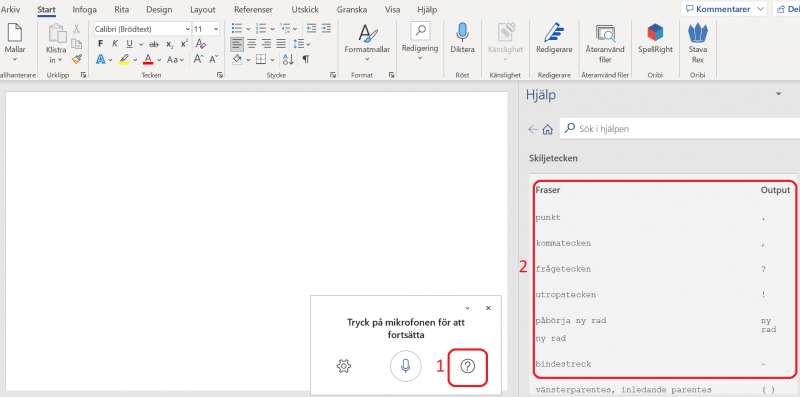800x397 pixels.
Task: Copy selection with the copy icon
Action: click(x=77, y=44)
